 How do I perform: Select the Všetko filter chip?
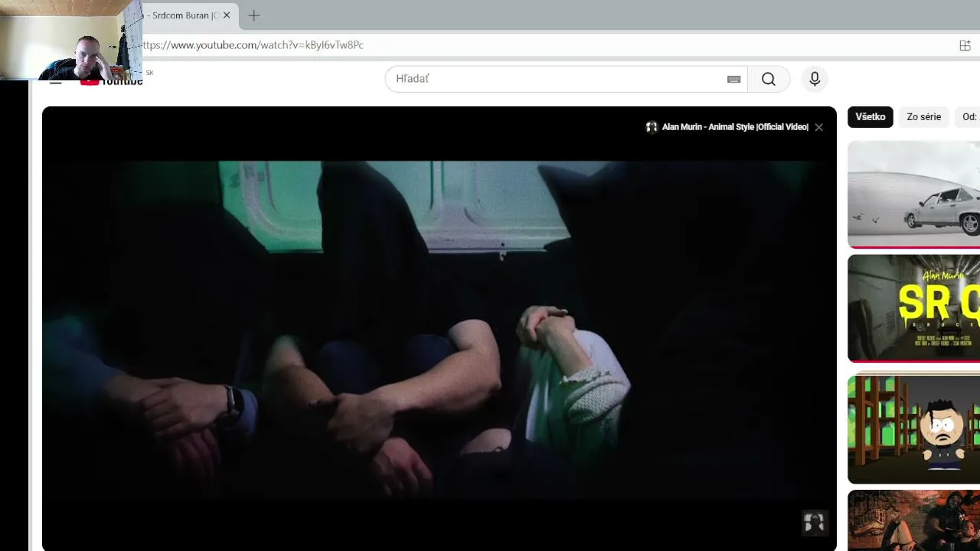click(870, 117)
